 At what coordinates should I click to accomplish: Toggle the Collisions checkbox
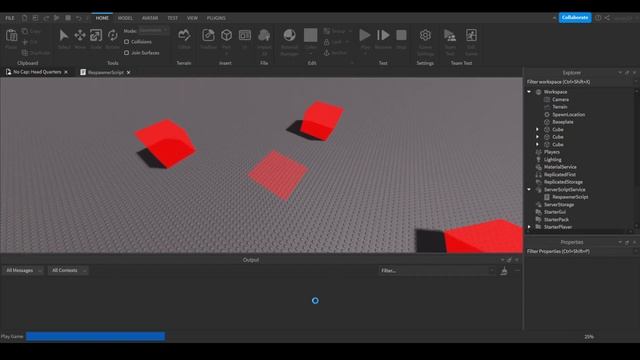(x=127, y=42)
